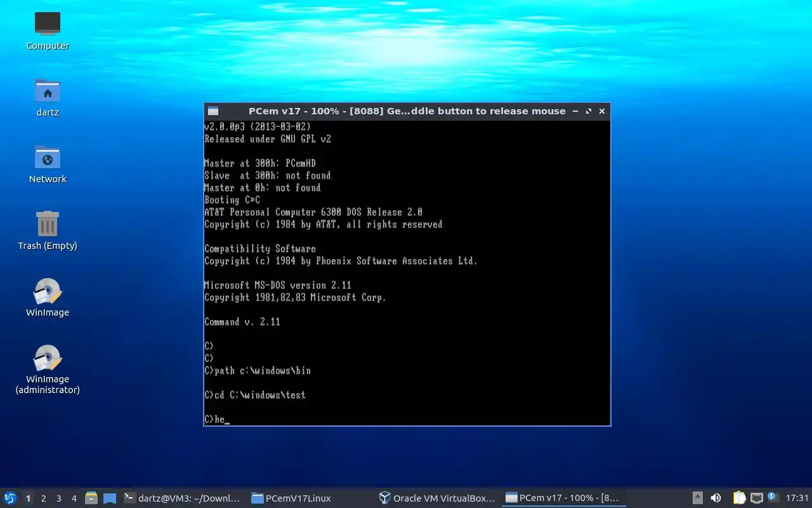
Task: Click the 'Booting C»C' line
Action: point(232,200)
